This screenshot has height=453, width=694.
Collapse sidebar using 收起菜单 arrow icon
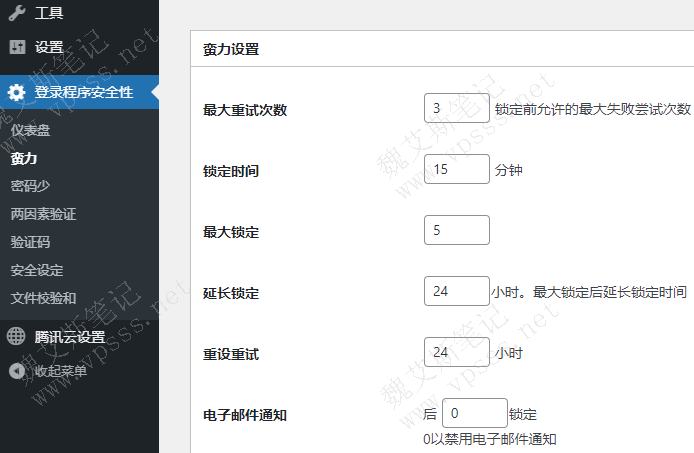pyautogui.click(x=17, y=371)
